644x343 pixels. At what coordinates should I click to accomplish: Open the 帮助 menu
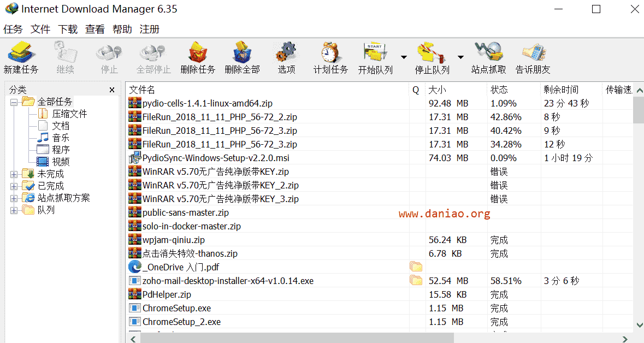pyautogui.click(x=122, y=29)
